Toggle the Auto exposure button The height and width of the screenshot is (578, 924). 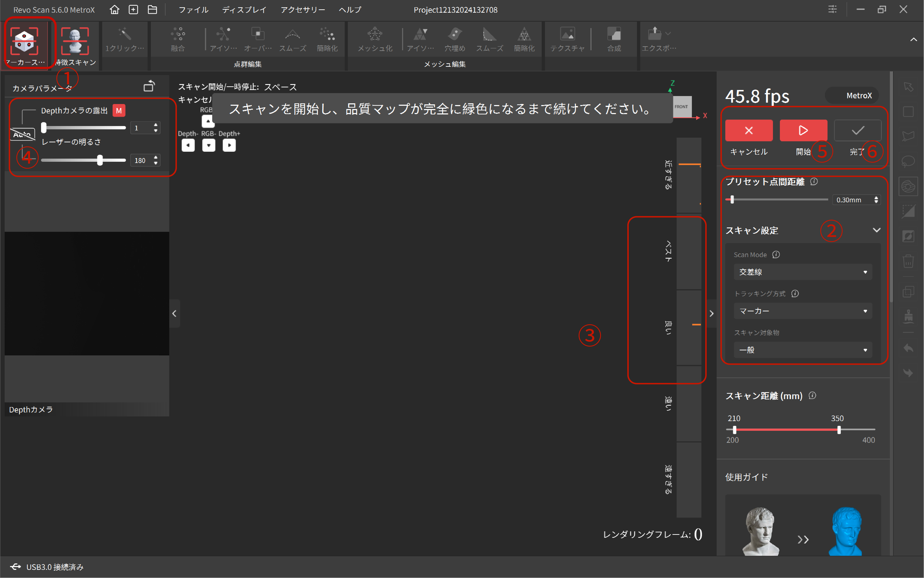(x=22, y=134)
